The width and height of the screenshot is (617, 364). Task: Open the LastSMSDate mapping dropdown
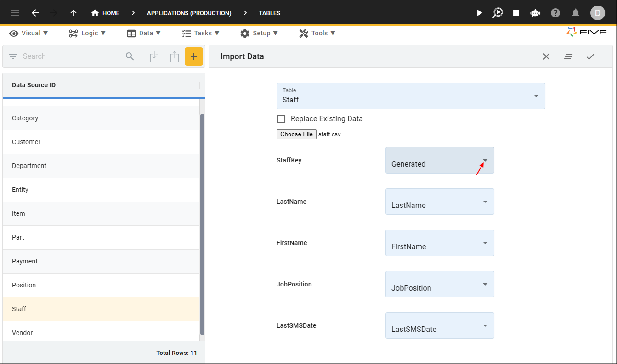coord(440,325)
